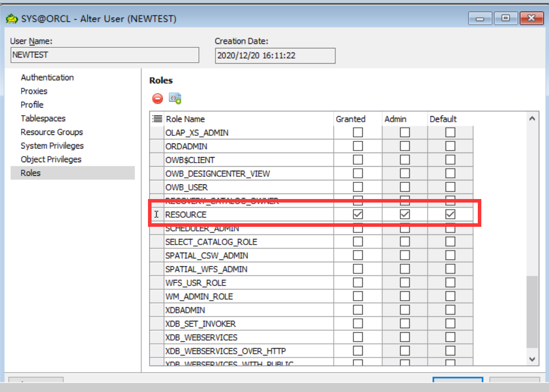Minimize the Alter User window

(480, 18)
